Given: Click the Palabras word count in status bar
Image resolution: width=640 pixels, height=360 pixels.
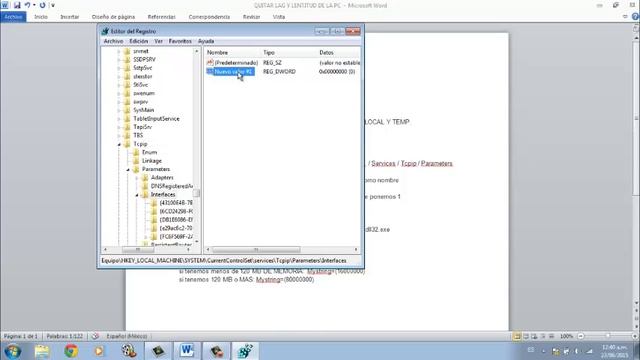Looking at the screenshot, I should [64, 336].
